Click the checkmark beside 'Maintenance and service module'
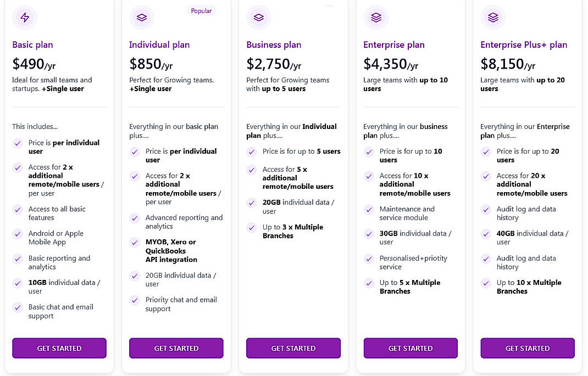This screenshot has width=588, height=376. coord(369,209)
